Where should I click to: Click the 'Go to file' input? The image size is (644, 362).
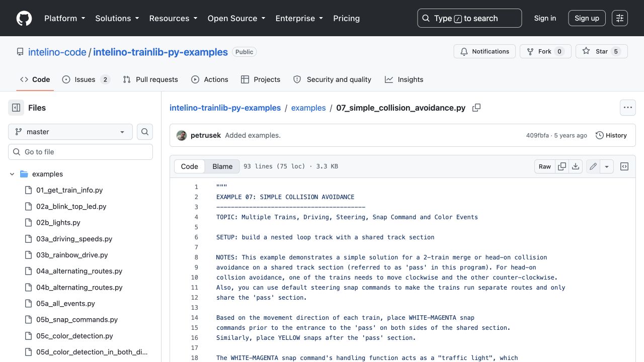(80, 152)
